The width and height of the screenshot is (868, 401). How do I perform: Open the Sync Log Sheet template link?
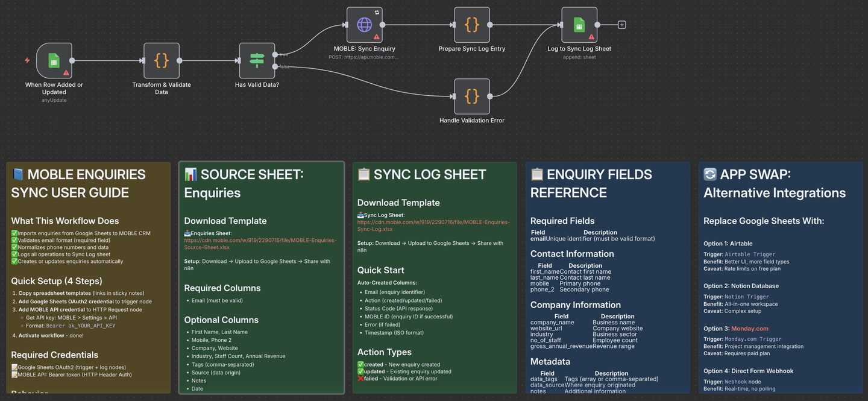pyautogui.click(x=433, y=226)
